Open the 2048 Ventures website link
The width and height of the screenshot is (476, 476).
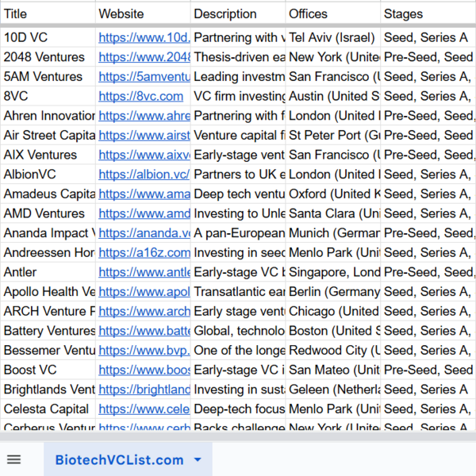pos(144,57)
